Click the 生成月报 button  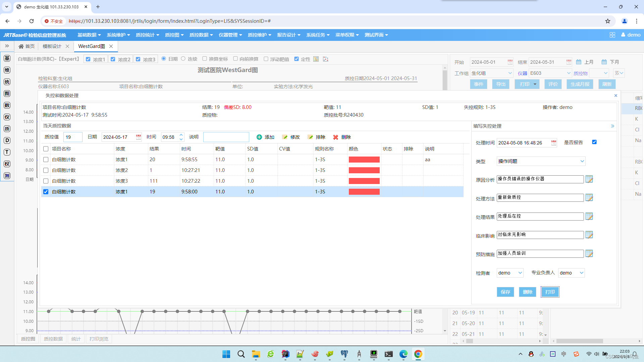point(580,84)
